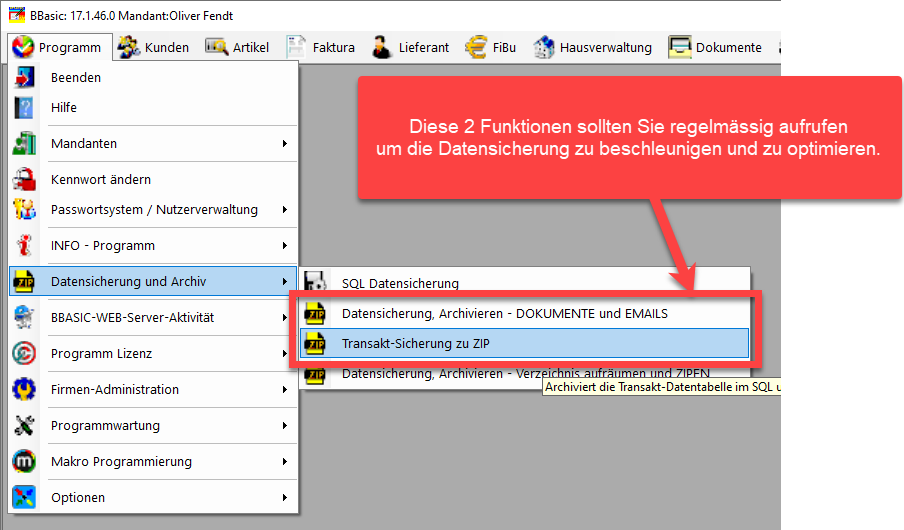
Task: Click the Hilfe question-mark icon
Action: pos(24,107)
